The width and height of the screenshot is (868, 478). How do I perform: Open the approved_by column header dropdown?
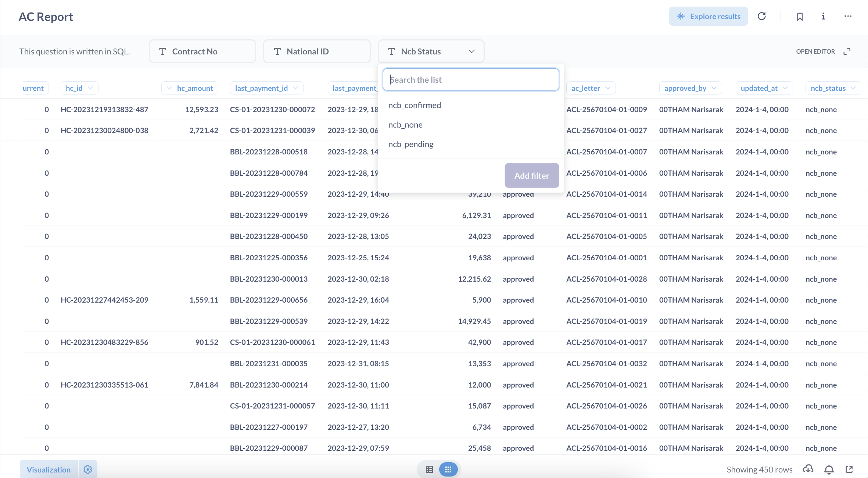[x=714, y=88]
